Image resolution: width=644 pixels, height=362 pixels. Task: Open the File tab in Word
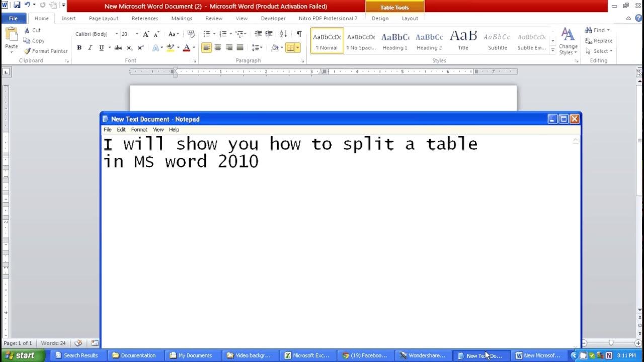[x=14, y=18]
